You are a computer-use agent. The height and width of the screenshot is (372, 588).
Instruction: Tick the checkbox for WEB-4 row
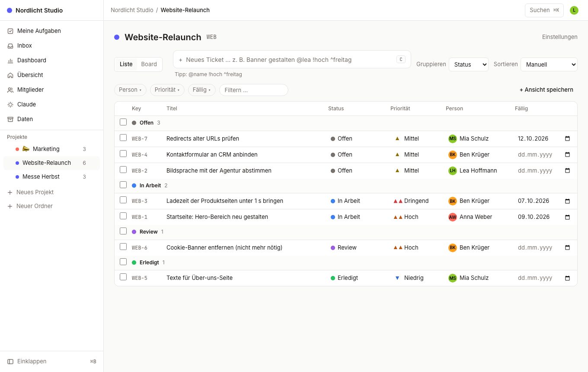coord(123,154)
